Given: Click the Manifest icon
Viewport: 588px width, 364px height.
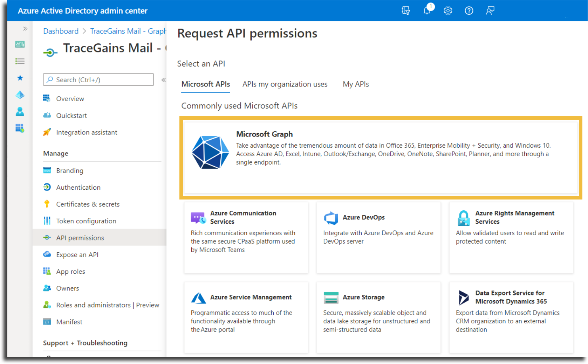Looking at the screenshot, I should click(x=47, y=322).
